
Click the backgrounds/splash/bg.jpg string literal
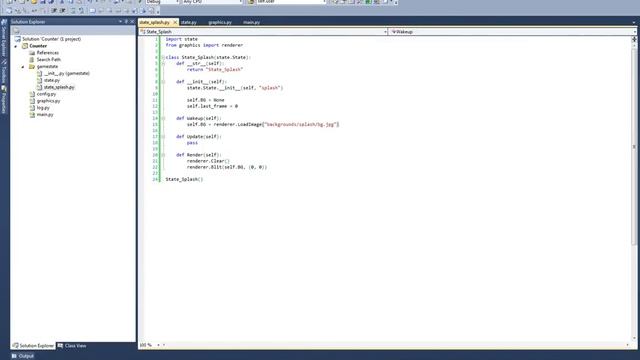(x=300, y=124)
